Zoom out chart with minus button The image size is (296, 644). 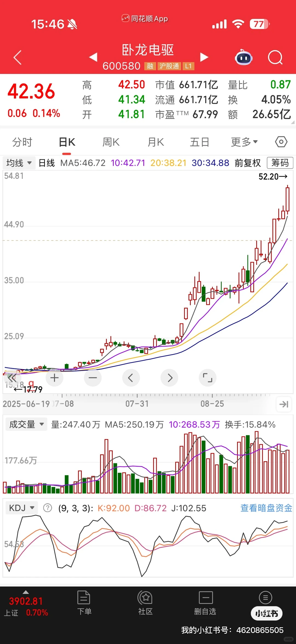coord(93,378)
